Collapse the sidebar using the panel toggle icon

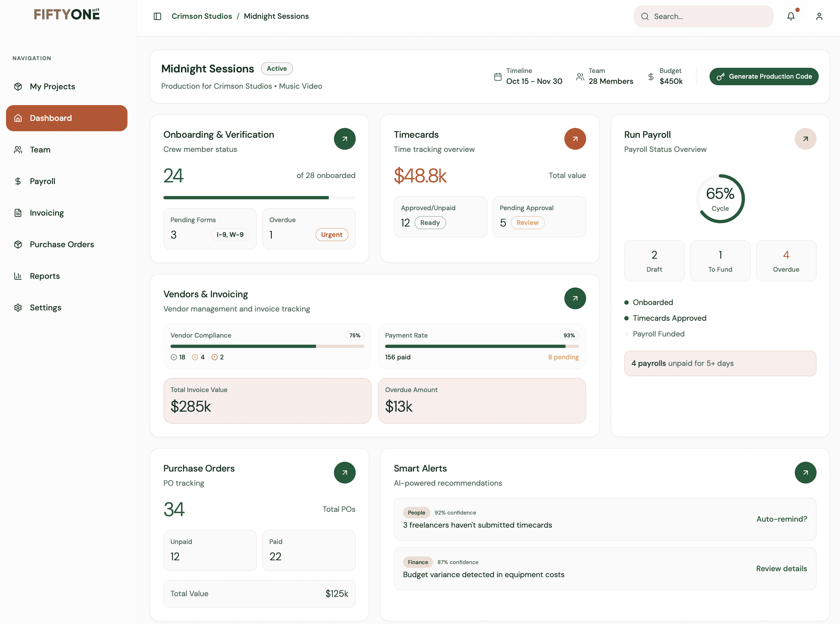(x=157, y=16)
